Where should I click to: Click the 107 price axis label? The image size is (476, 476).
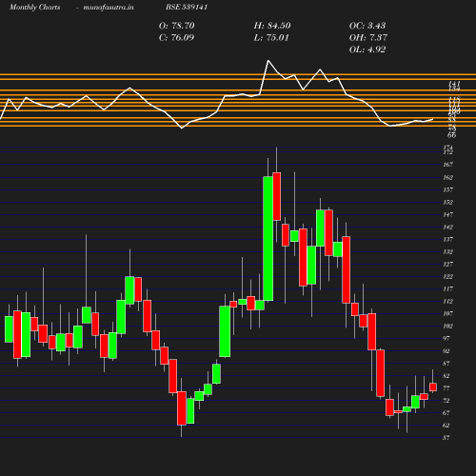tap(447, 313)
